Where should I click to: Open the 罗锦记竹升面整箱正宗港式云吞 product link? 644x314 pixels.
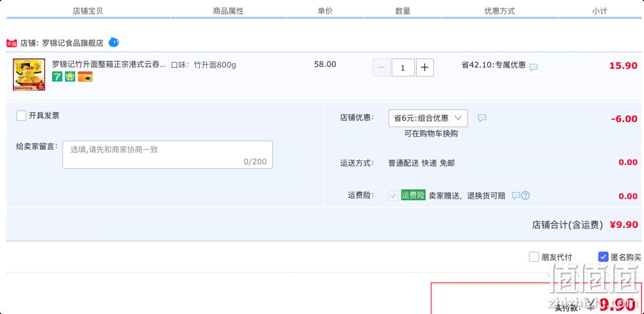[x=109, y=64]
